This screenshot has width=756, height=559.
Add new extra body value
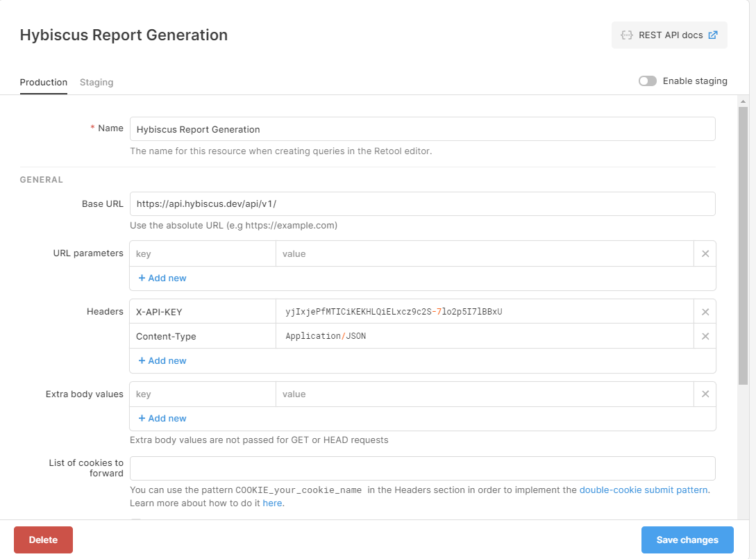[x=162, y=419]
